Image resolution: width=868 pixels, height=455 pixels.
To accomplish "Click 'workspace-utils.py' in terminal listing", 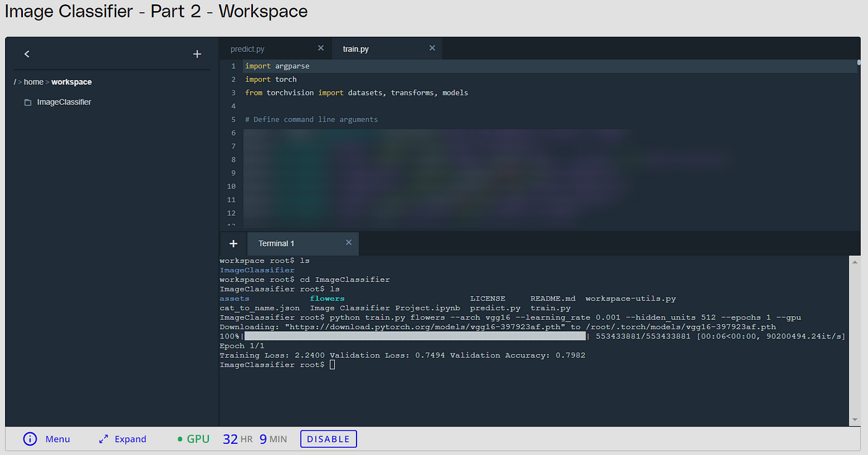I will (x=631, y=299).
